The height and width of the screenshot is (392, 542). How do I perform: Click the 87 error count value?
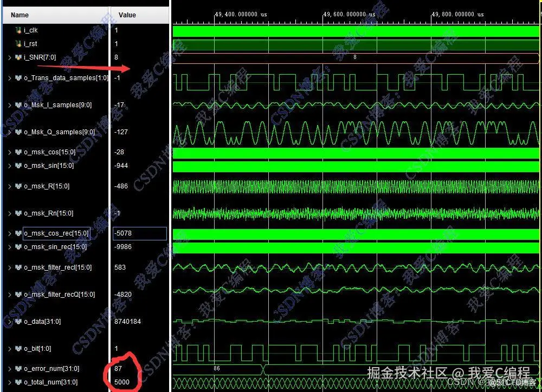coord(118,369)
